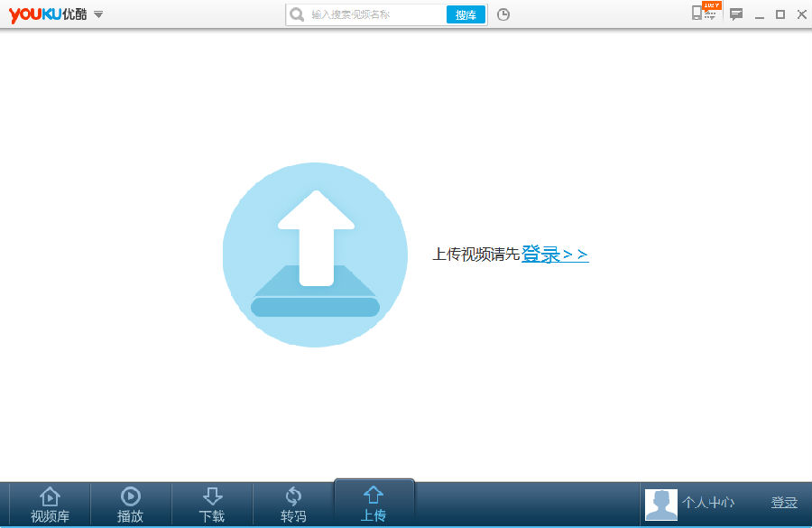Focus the video name search field
812x528 pixels.
coord(374,14)
